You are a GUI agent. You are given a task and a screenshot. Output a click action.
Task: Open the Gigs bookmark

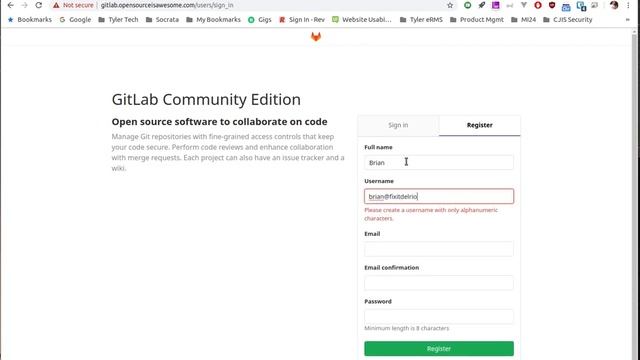260,20
